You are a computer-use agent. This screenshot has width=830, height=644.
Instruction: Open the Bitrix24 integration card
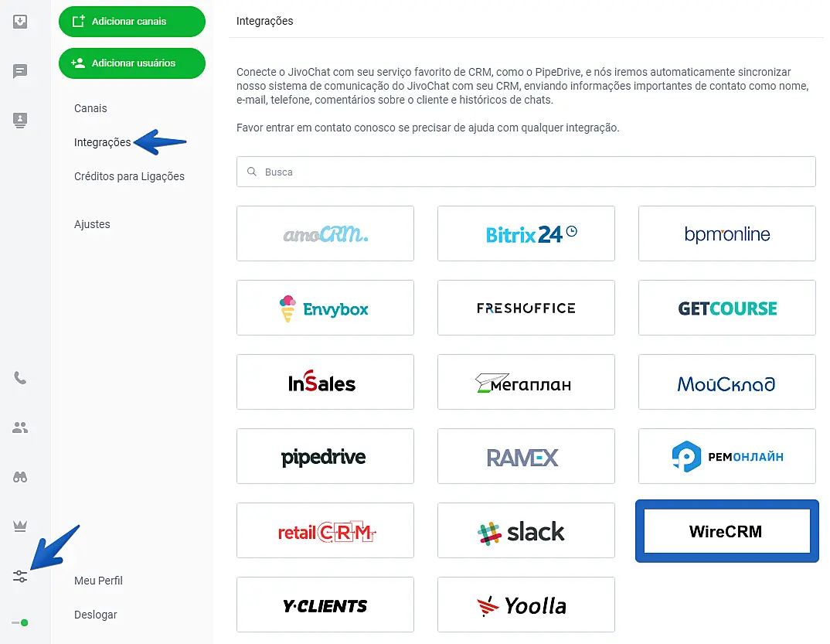coord(526,233)
